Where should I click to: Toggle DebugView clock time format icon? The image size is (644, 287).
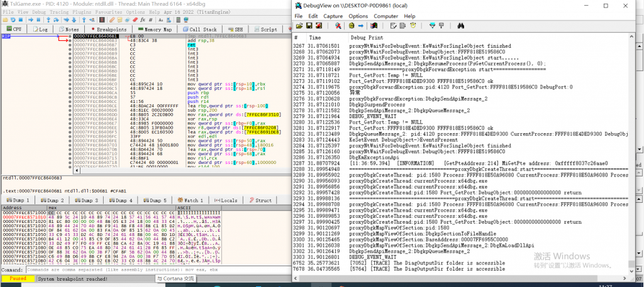pos(413,26)
